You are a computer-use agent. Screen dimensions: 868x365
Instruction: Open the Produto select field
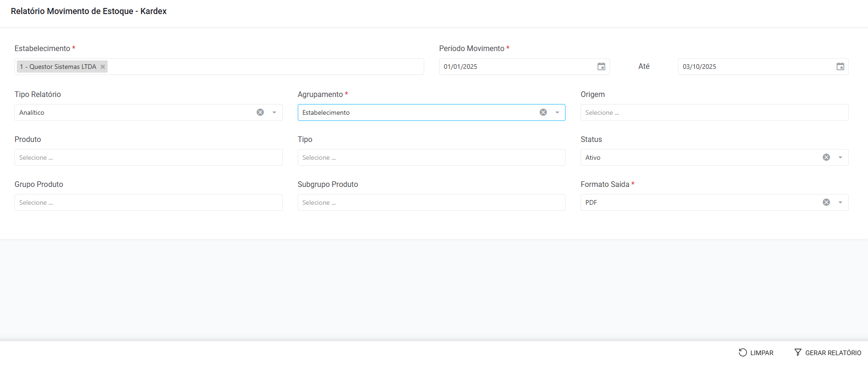(x=148, y=157)
